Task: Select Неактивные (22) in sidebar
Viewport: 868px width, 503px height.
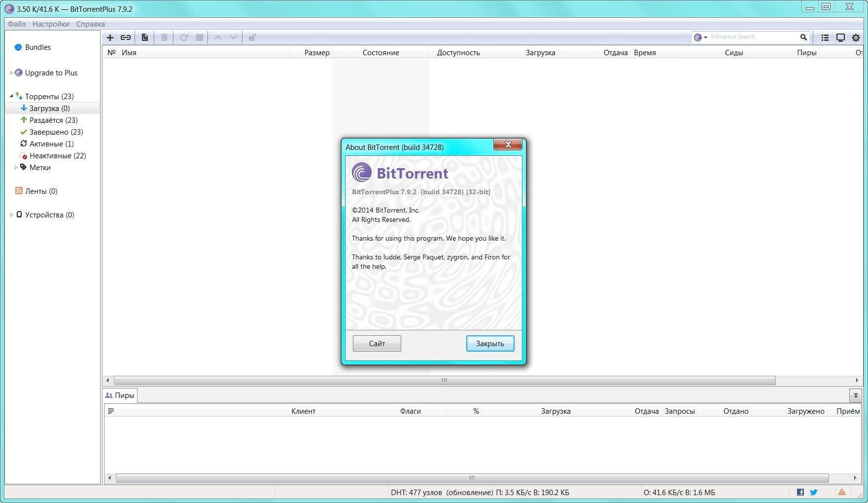Action: [52, 156]
